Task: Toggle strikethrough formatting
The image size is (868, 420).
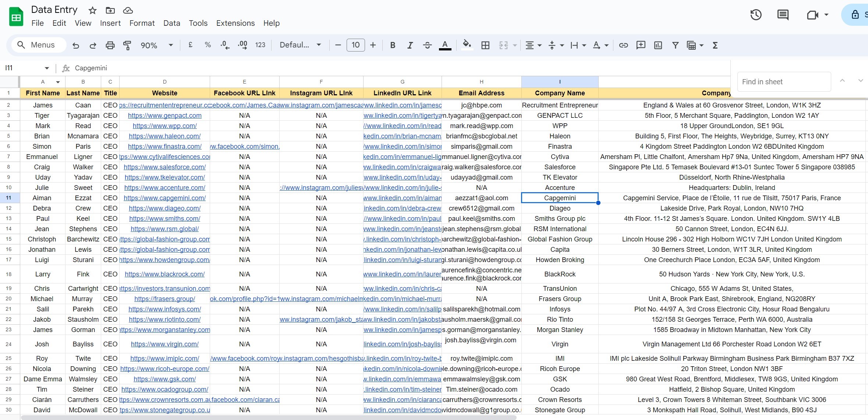Action: coord(427,45)
